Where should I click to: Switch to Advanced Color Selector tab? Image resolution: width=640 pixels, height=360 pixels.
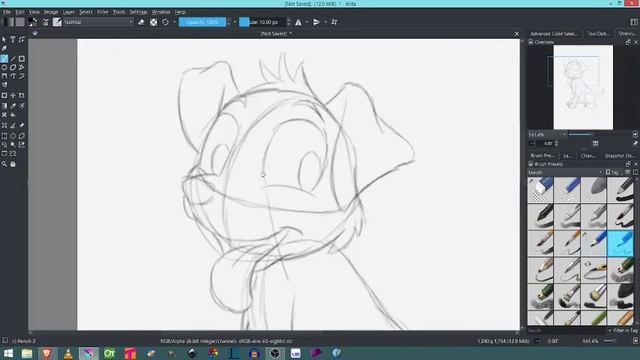[x=553, y=33]
